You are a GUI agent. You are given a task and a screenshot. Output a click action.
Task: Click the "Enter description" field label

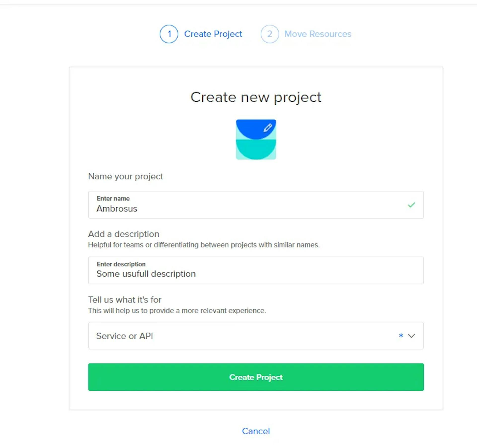(121, 264)
